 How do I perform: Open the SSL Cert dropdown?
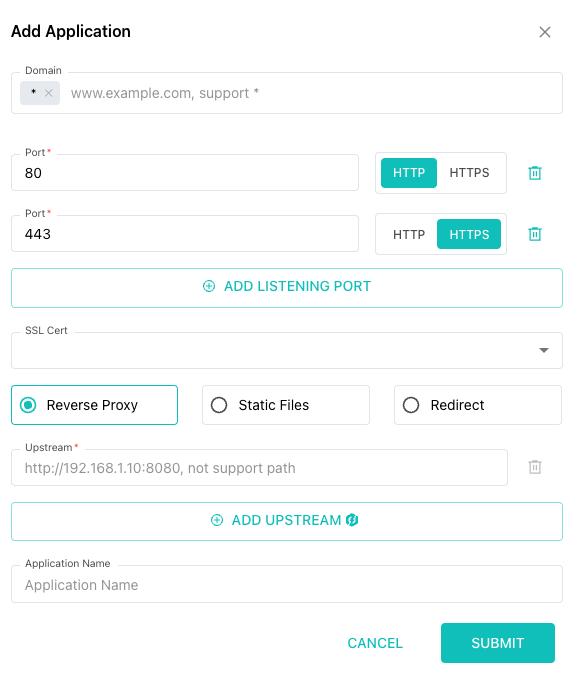[x=287, y=350]
